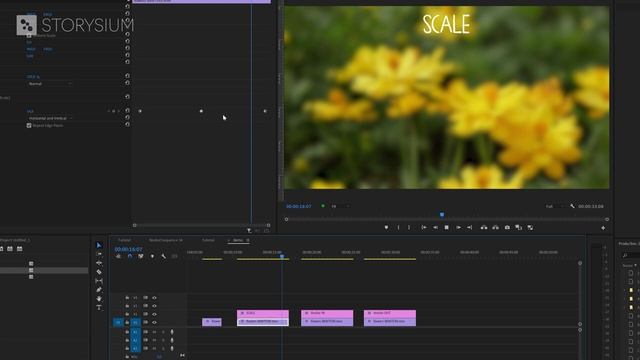Add marker in the Program monitor

point(387,227)
